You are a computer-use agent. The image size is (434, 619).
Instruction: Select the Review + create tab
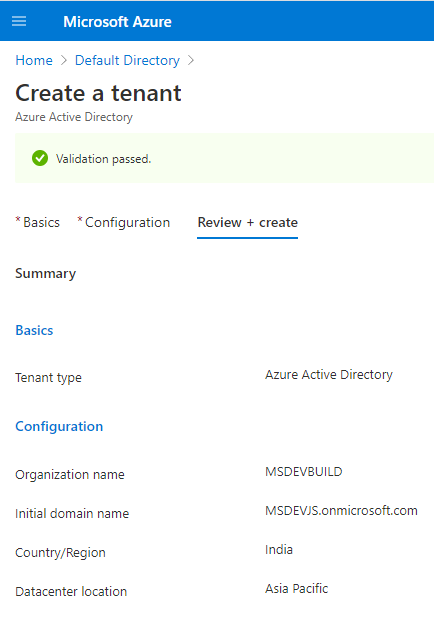click(x=248, y=222)
